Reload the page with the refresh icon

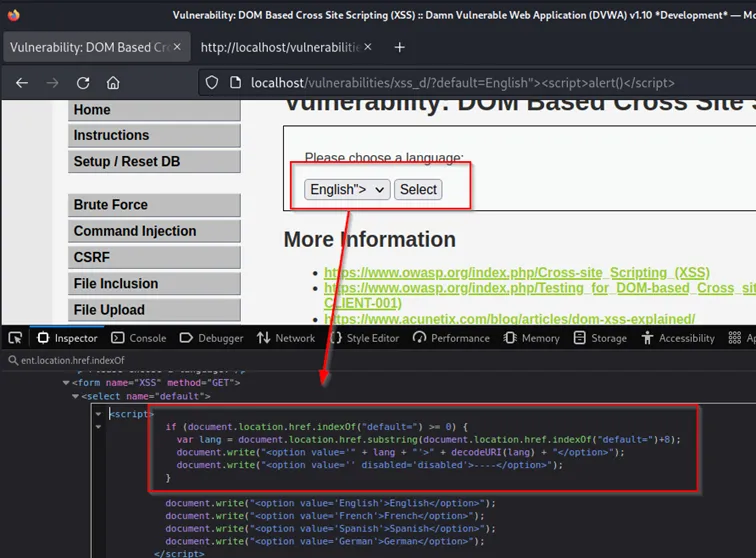(83, 83)
